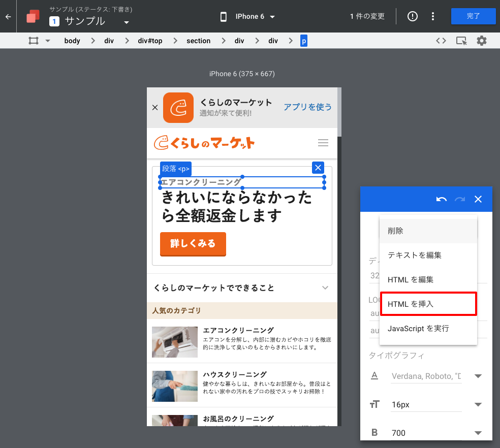The image size is (500, 448).
Task: Open the three-dot overflow menu
Action: tap(432, 16)
